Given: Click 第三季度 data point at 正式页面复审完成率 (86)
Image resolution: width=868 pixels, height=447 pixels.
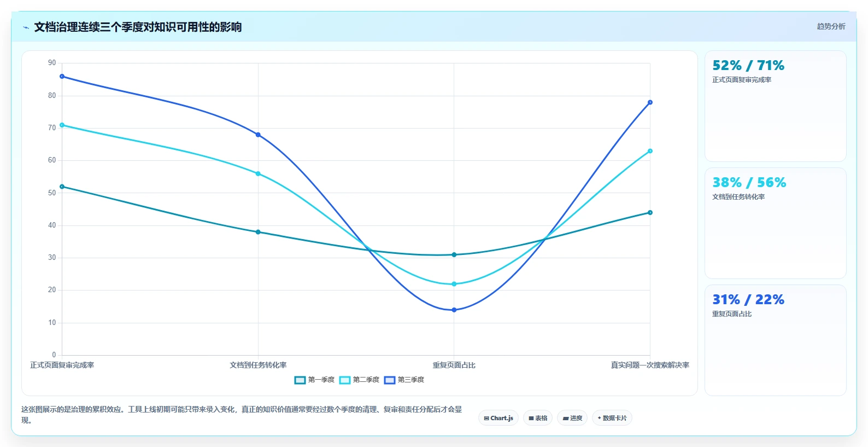Looking at the screenshot, I should click(x=62, y=77).
